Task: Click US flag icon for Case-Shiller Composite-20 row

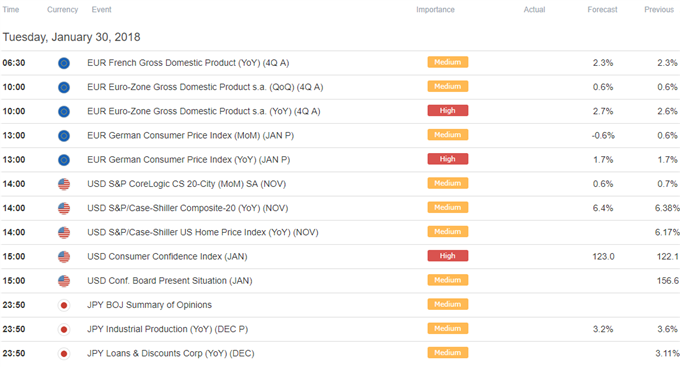Action: (x=64, y=209)
